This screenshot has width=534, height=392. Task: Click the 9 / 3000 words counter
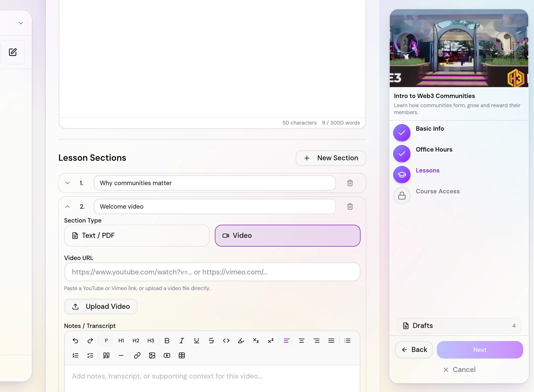[341, 123]
